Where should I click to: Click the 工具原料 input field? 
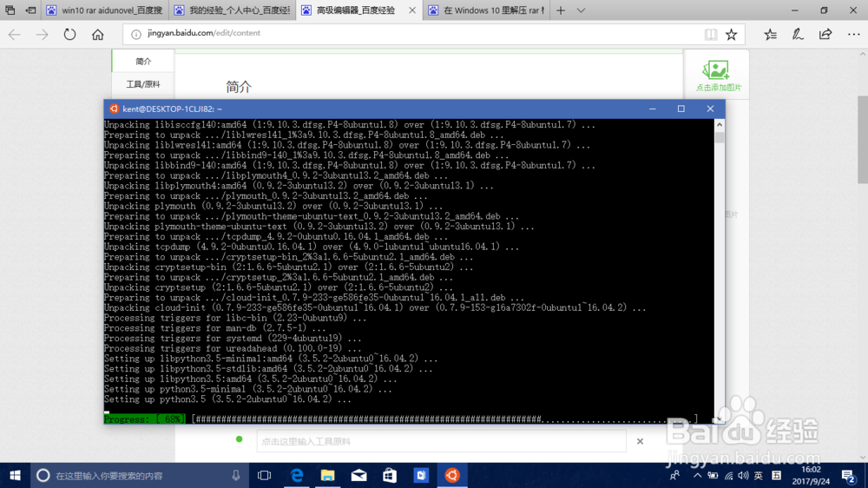coord(441,441)
